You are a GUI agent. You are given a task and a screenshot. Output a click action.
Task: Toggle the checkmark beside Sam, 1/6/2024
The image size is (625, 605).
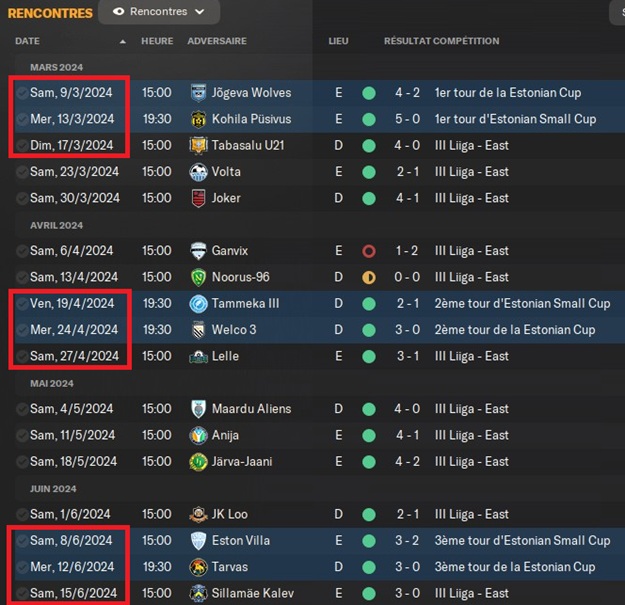point(22,515)
